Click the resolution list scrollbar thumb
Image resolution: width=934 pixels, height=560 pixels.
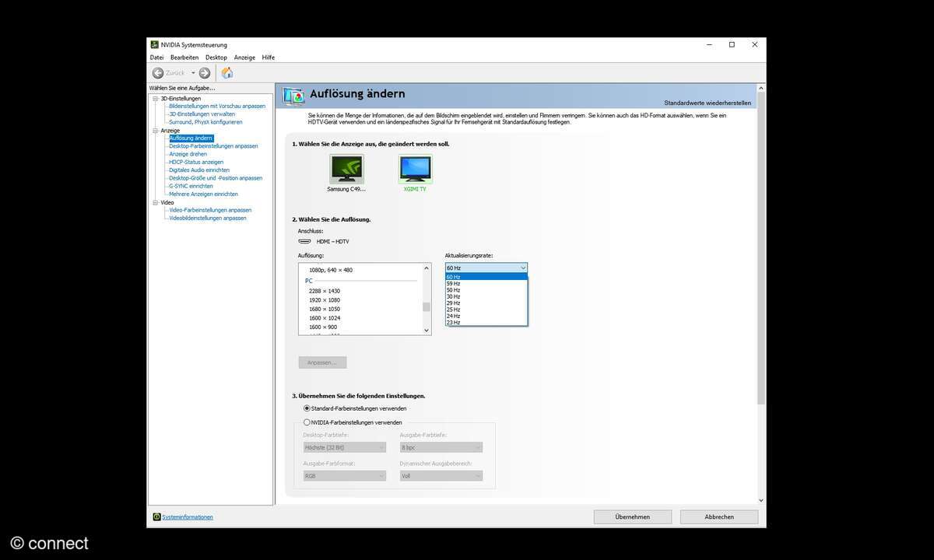(426, 306)
